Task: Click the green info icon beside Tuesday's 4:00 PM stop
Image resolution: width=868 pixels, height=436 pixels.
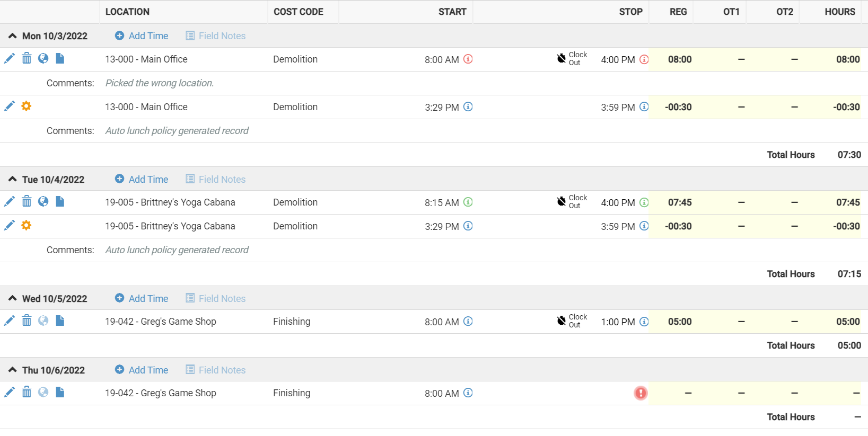Action: 644,202
